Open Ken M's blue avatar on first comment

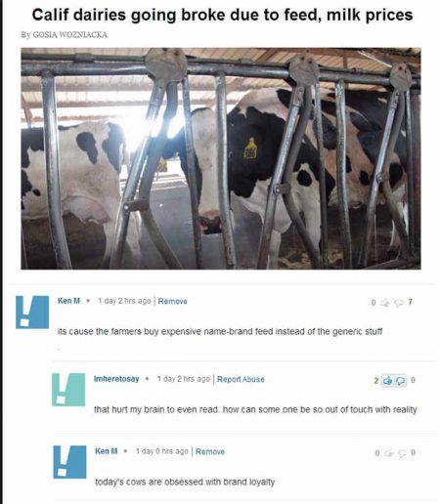point(32,312)
